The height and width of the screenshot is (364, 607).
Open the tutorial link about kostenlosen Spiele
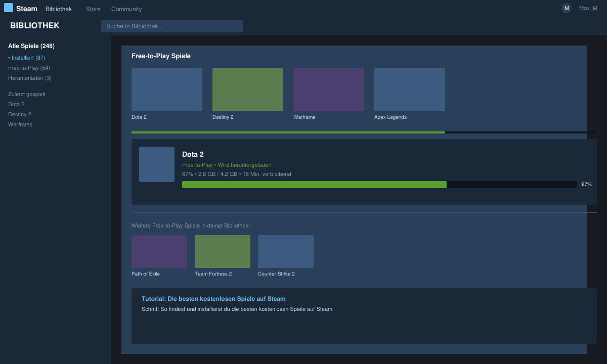pyautogui.click(x=213, y=299)
